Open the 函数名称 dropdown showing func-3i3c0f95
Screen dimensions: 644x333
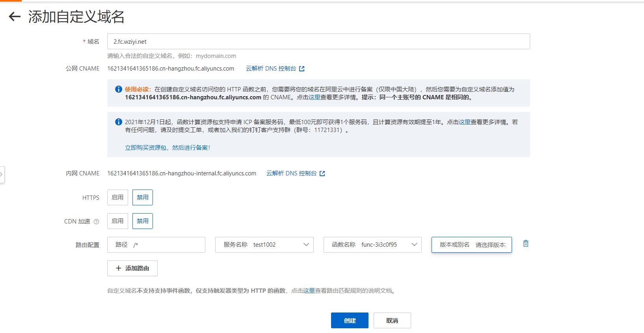pyautogui.click(x=372, y=245)
